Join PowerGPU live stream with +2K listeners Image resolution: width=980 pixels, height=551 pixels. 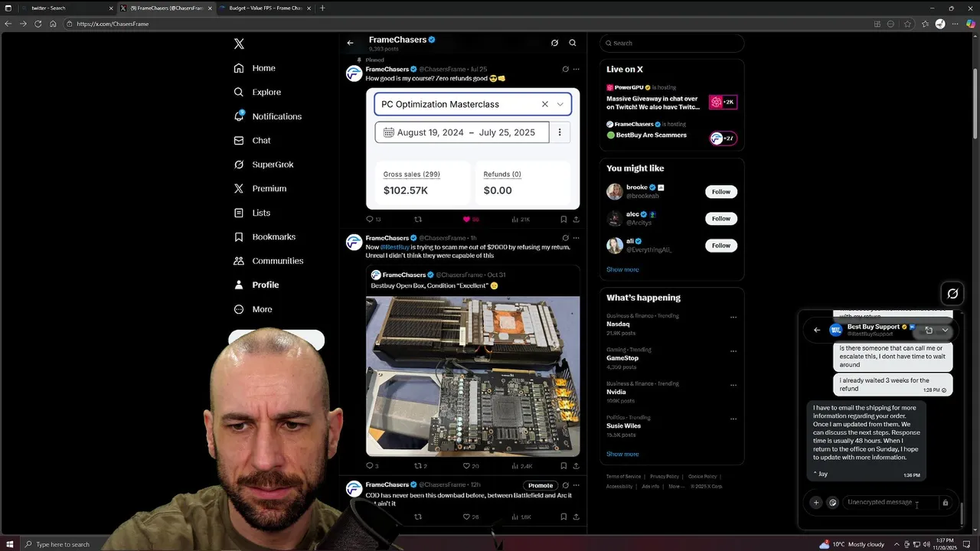pos(723,102)
